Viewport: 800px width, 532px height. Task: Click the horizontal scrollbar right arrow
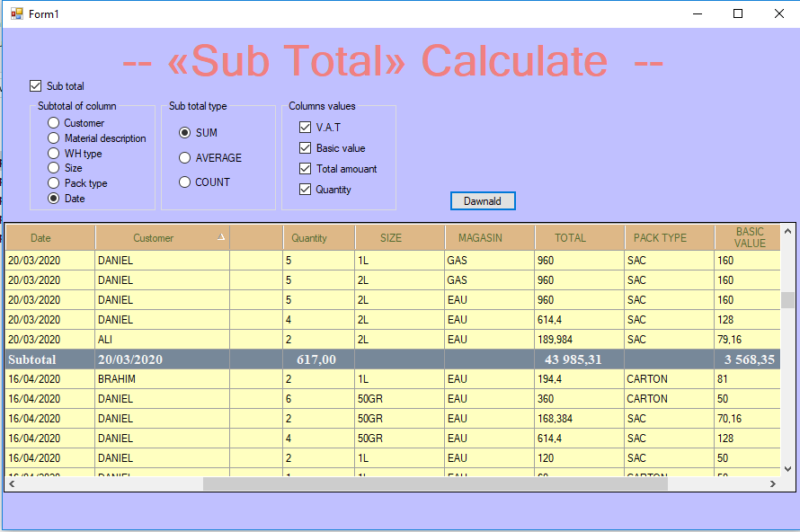773,483
